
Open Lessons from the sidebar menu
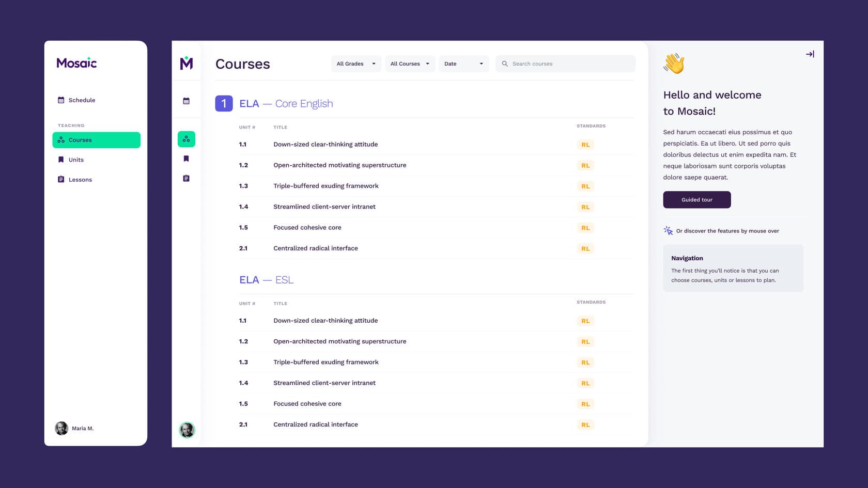point(80,180)
